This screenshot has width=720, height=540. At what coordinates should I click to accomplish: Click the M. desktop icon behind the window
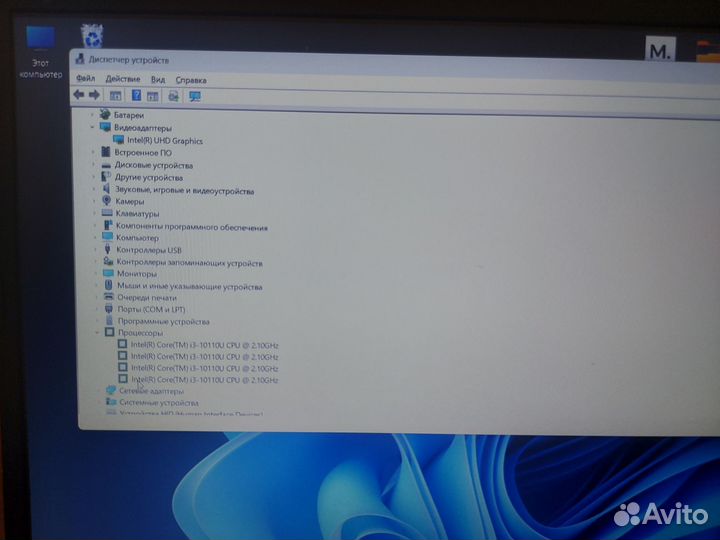point(660,49)
